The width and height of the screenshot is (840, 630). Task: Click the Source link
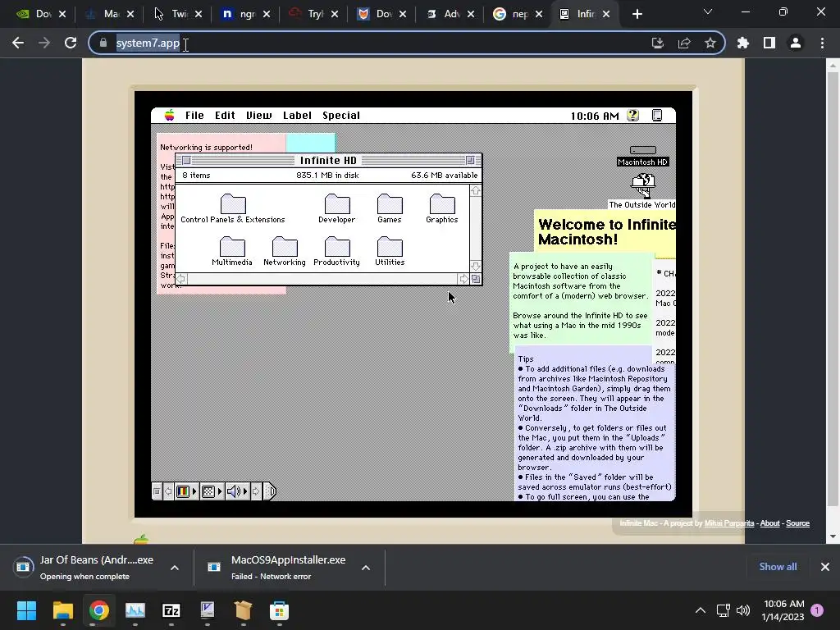[797, 523]
